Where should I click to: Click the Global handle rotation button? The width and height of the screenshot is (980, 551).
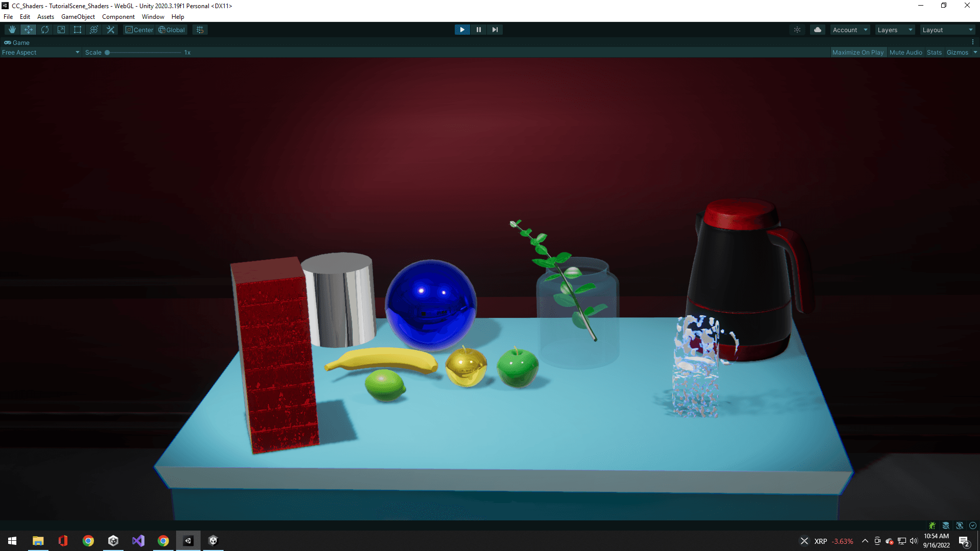[171, 30]
